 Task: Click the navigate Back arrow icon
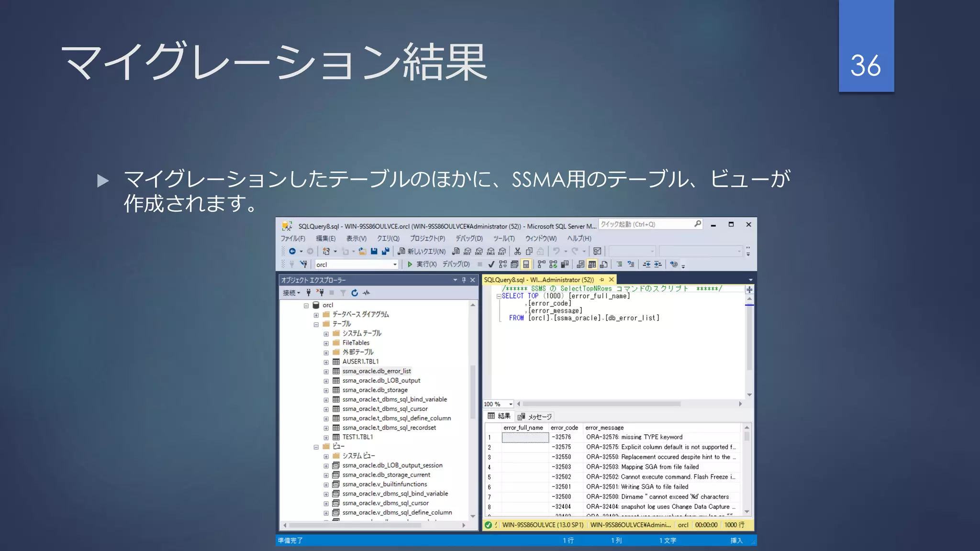click(x=292, y=251)
